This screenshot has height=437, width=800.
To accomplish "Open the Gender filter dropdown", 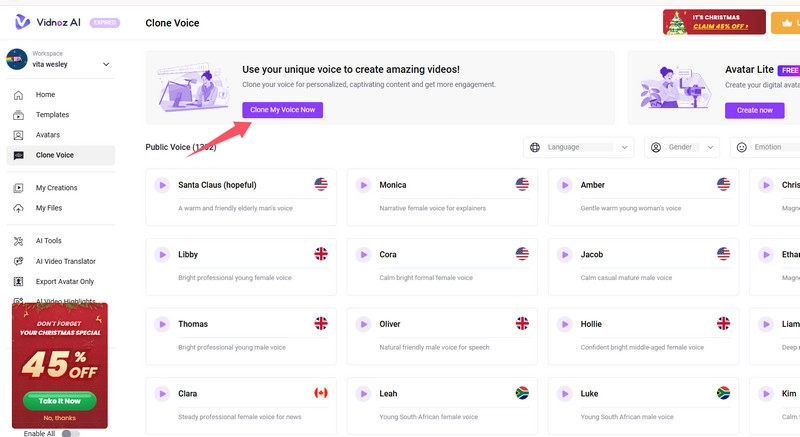I will point(682,147).
